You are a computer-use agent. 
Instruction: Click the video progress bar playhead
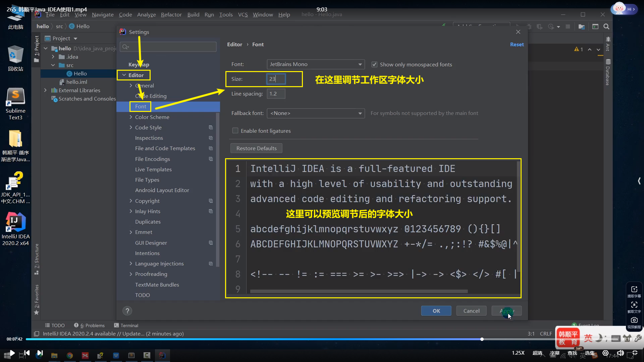point(482,339)
